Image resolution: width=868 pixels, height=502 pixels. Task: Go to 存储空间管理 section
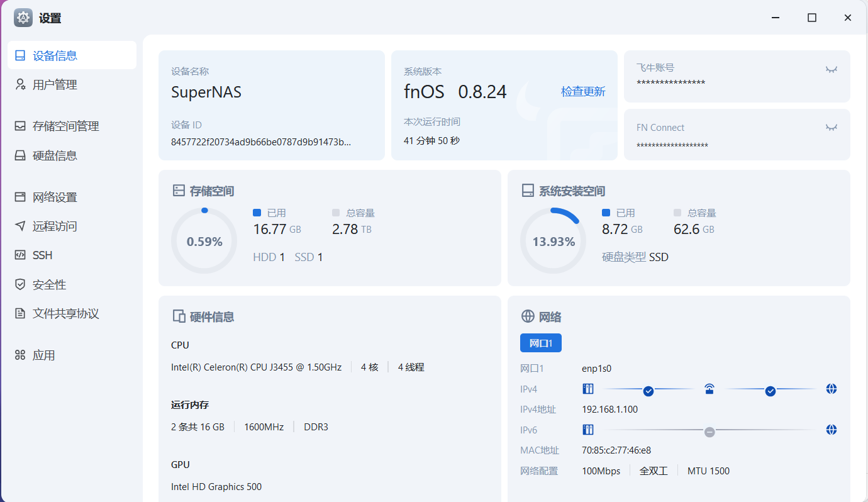pos(72,126)
